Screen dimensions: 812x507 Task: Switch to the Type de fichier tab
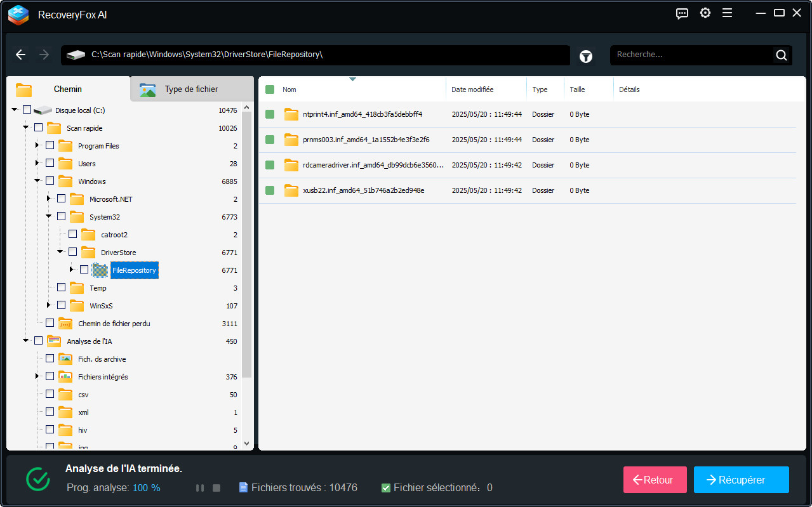coord(190,89)
